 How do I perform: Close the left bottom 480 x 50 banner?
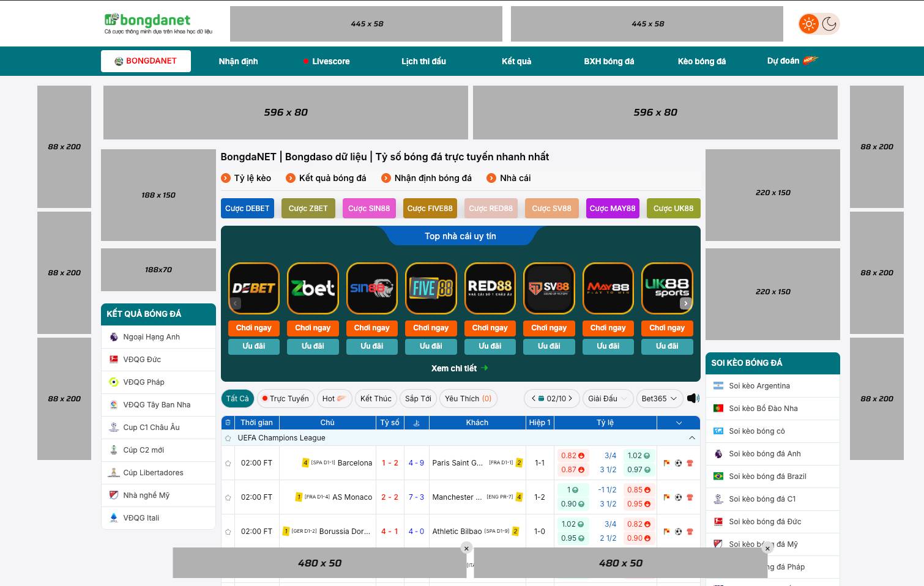tap(466, 548)
